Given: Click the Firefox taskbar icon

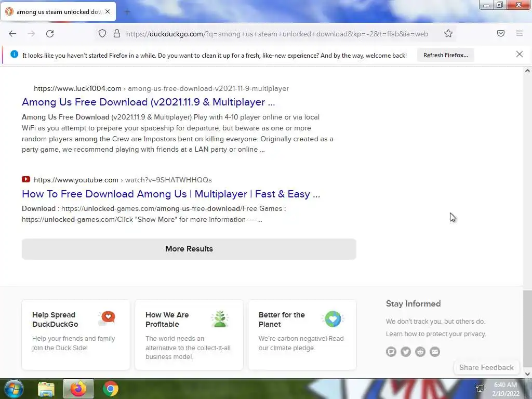Looking at the screenshot, I should pyautogui.click(x=78, y=389).
